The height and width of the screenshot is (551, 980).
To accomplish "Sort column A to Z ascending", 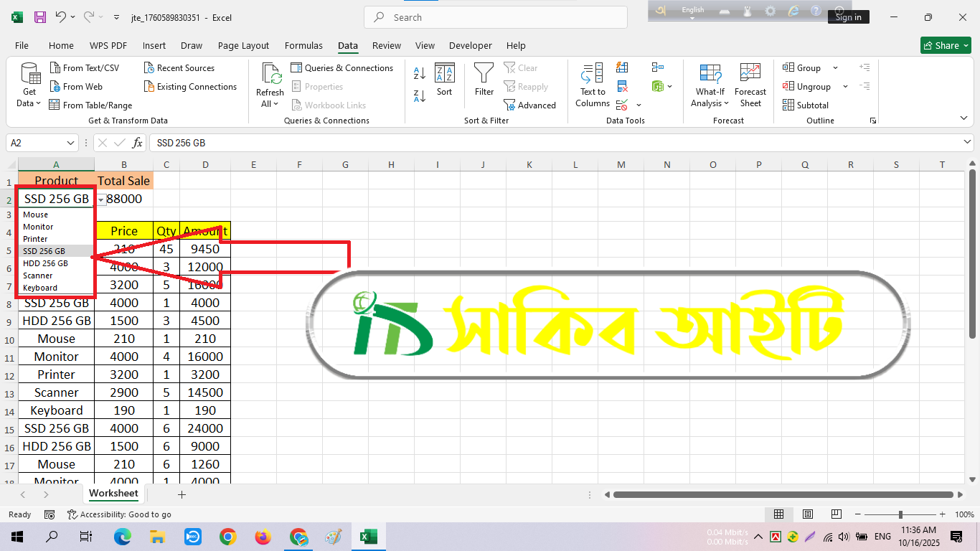I will coord(420,73).
